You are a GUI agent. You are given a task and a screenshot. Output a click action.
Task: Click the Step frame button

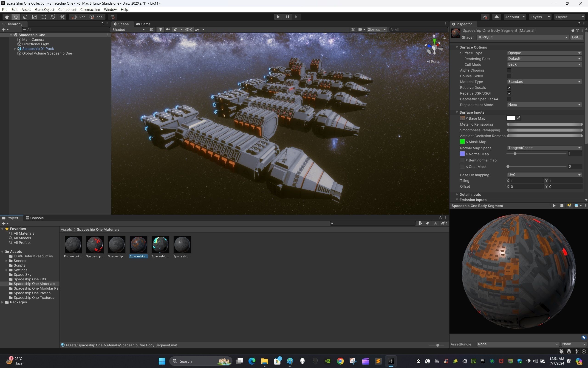pos(297,17)
